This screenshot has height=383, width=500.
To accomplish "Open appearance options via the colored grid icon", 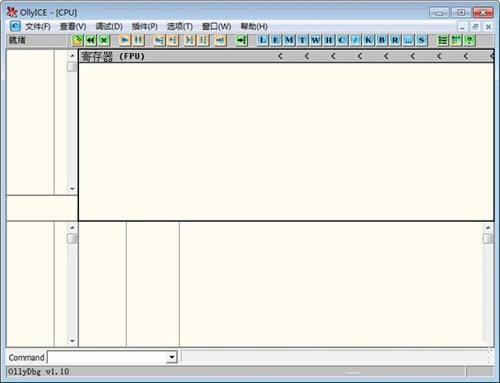I will (456, 40).
